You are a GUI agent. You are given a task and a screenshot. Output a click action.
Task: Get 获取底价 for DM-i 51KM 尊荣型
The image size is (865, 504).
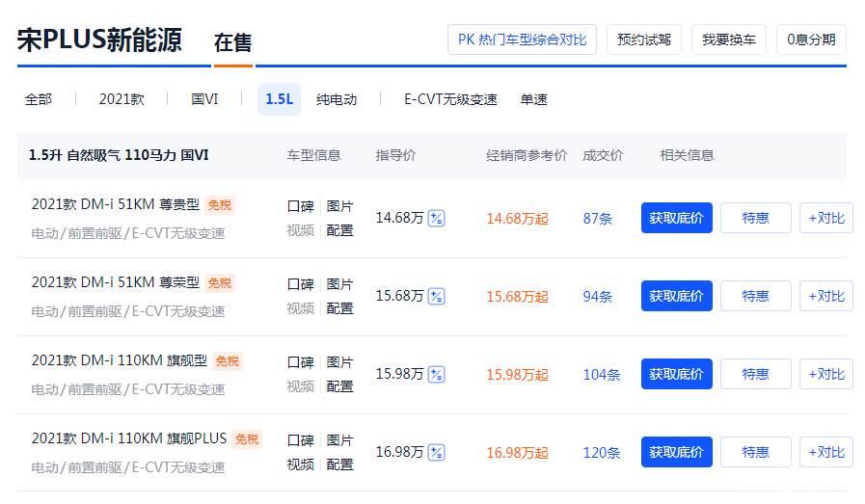676,297
